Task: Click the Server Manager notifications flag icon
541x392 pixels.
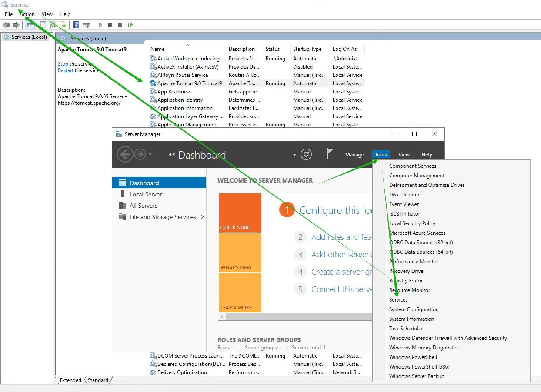Action: pyautogui.click(x=330, y=154)
